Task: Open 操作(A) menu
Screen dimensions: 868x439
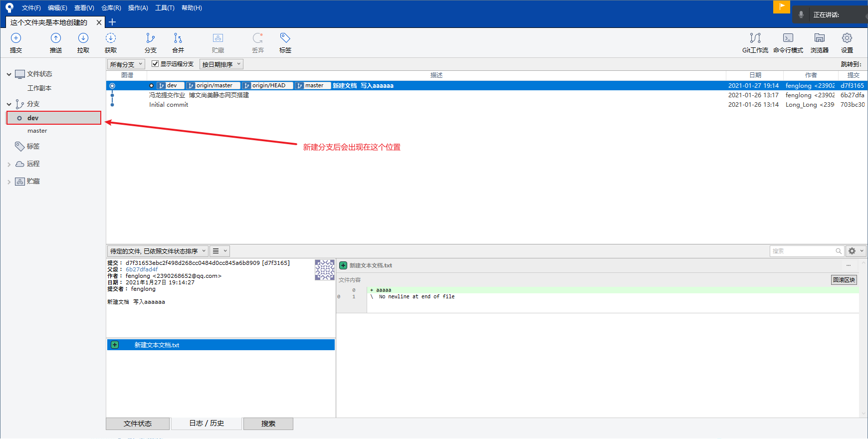Action: coord(138,8)
